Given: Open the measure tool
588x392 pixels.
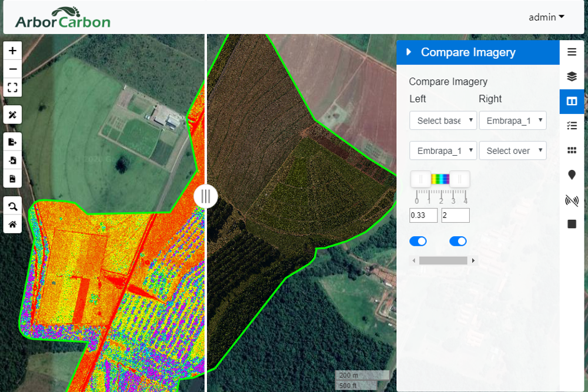Looking at the screenshot, I should [12, 115].
